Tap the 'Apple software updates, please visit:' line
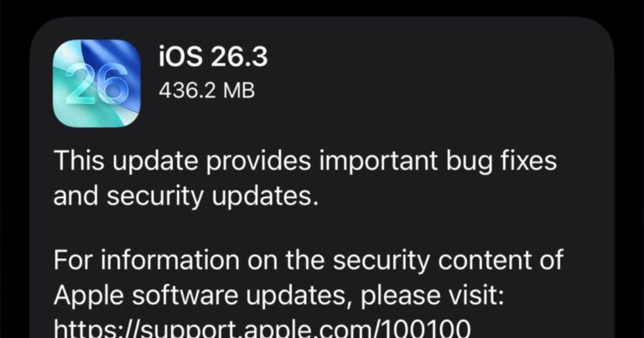The image size is (644, 338). pyautogui.click(x=278, y=296)
